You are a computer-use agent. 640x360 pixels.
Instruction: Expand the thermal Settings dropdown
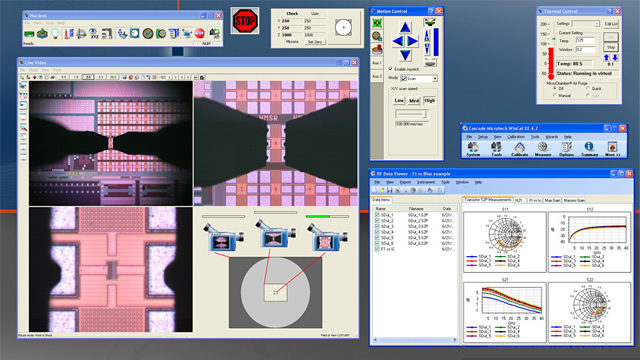tap(585, 24)
